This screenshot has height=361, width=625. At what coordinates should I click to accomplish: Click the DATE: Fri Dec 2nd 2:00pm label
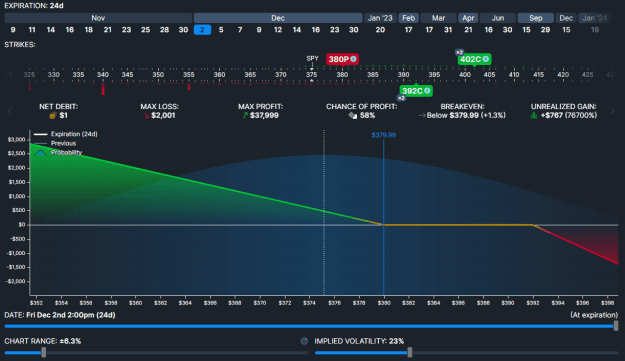[60, 315]
